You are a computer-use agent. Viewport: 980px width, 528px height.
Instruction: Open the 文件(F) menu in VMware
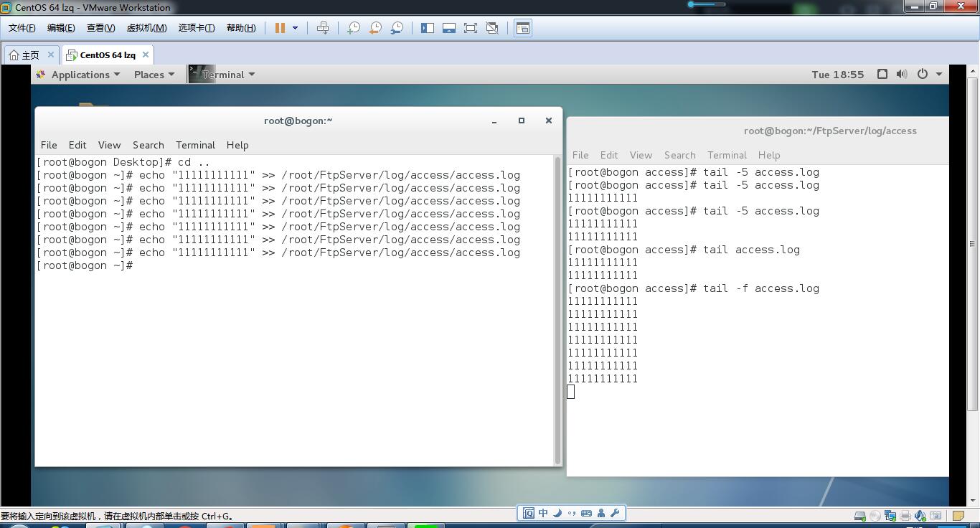(22, 28)
